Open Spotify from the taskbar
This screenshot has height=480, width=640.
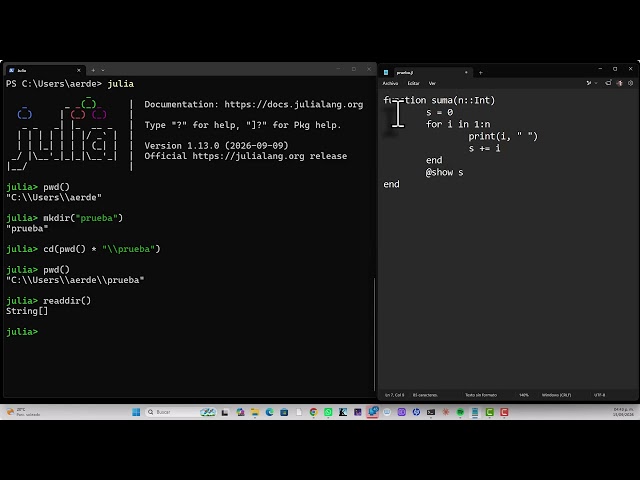point(460,412)
